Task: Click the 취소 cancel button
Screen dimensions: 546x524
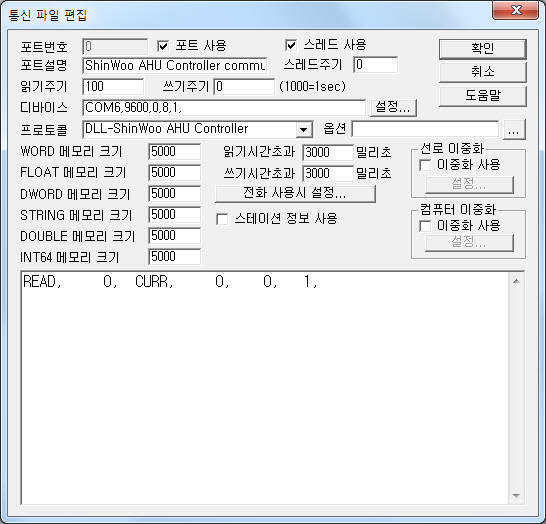Action: pyautogui.click(x=482, y=72)
